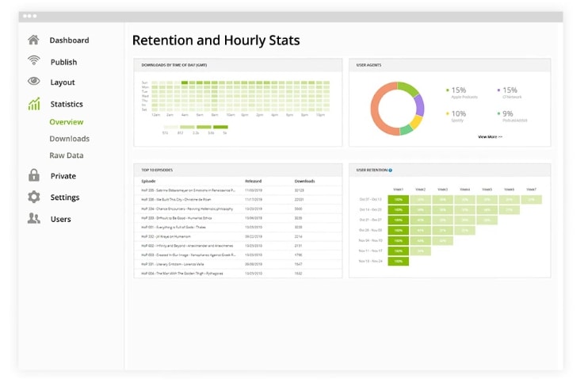Viewport: 588px width, 387px height.
Task: Click the Top 10 Episodes panel header
Action: [238, 170]
